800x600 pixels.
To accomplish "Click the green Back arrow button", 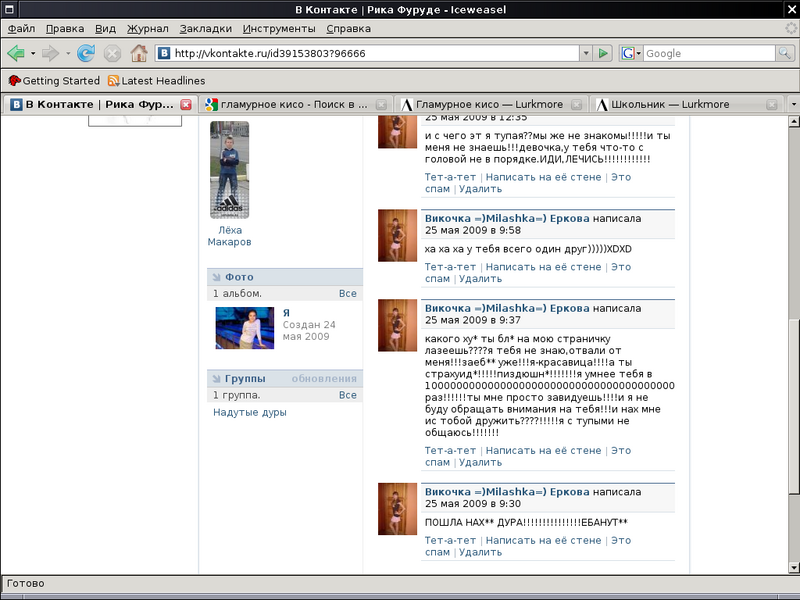I will (x=16, y=53).
